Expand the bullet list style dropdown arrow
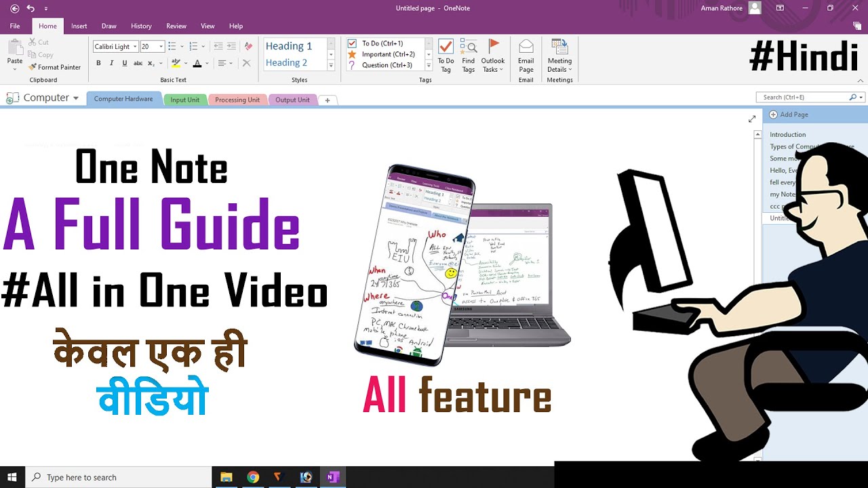 [x=182, y=46]
